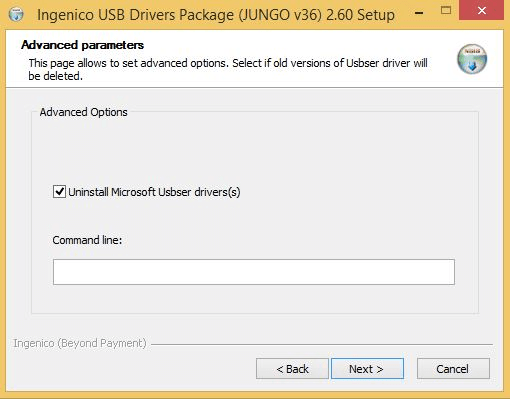Click the globe download logo in the header
This screenshot has width=510, height=399.
tap(472, 59)
